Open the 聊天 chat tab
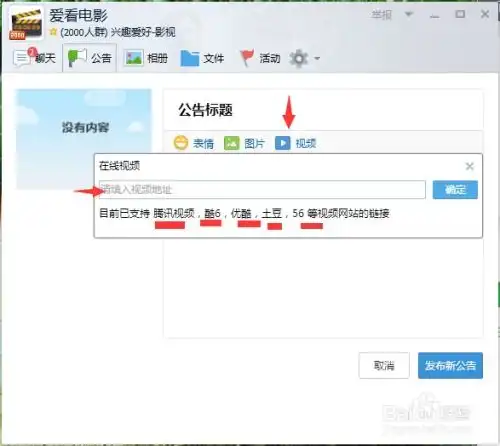 click(34, 58)
